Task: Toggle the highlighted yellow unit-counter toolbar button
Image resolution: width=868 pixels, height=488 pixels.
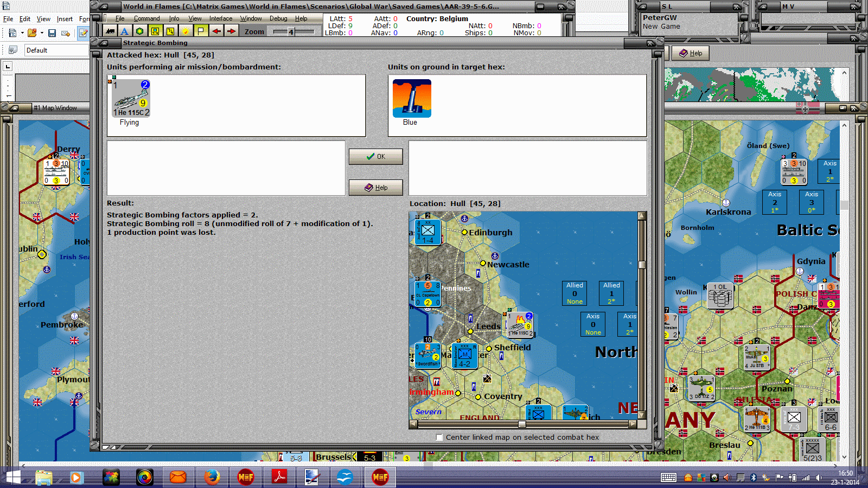Action: 155,31
